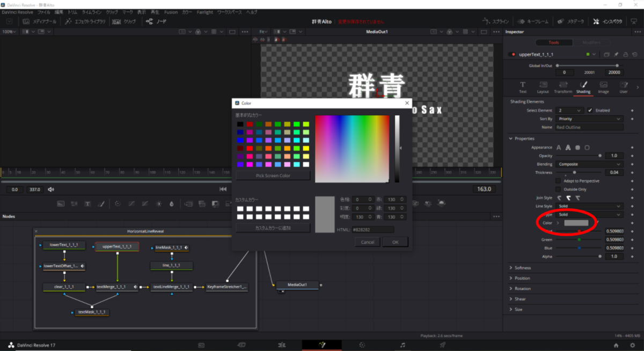Toggle the Nodes panel button
Screen dimensions: 644x351
[x=156, y=21]
